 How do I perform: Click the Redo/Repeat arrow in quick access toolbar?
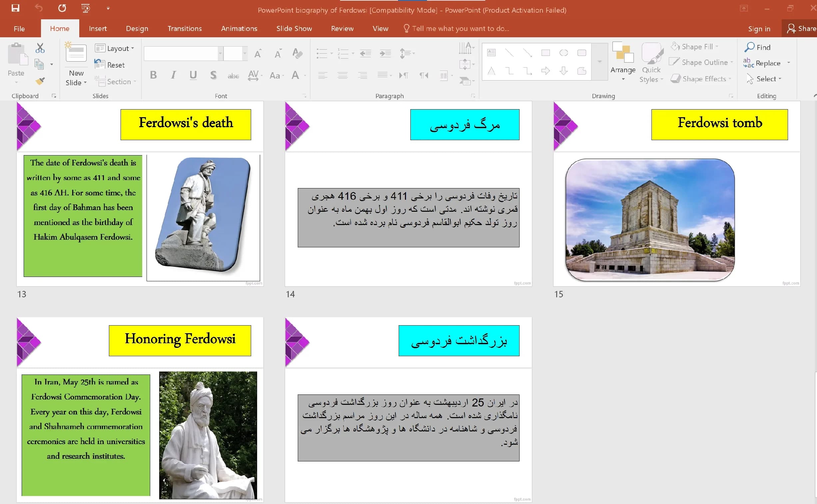pyautogui.click(x=62, y=8)
